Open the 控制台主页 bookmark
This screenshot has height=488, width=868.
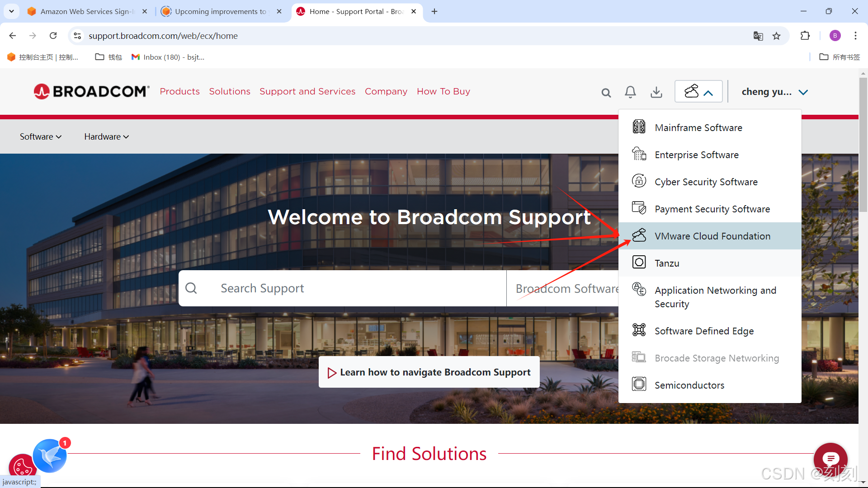[x=43, y=57]
